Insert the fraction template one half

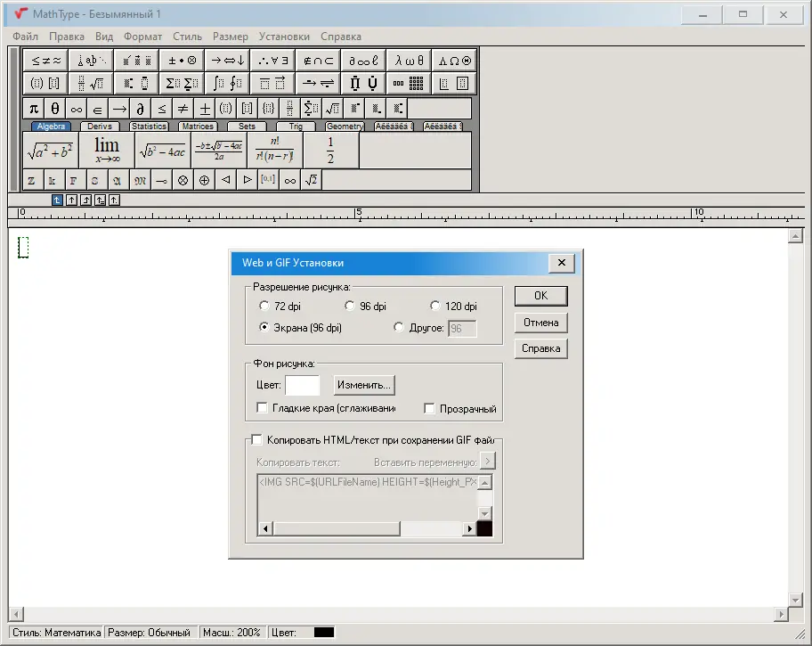coord(331,150)
